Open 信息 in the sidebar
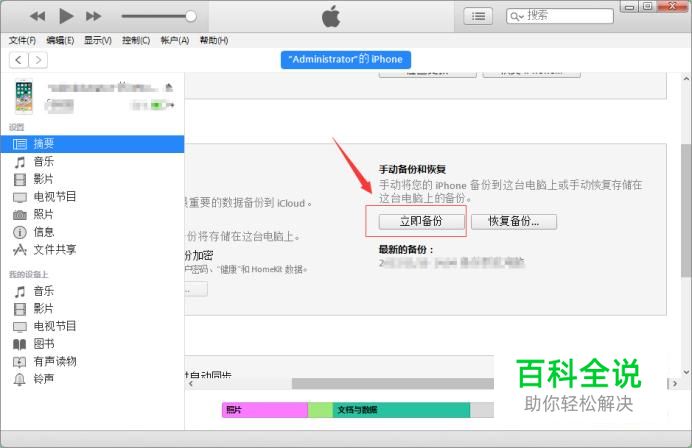692x448 pixels. coord(92,232)
